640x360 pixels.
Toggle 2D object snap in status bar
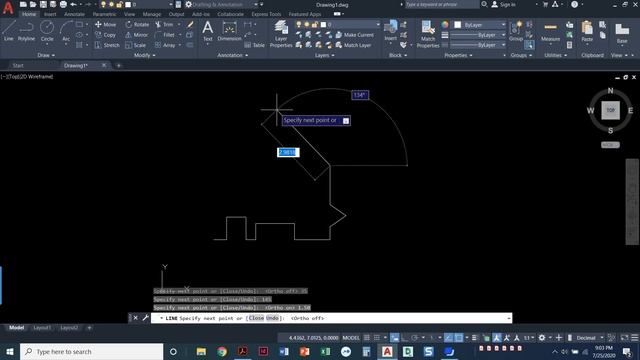(x=459, y=338)
